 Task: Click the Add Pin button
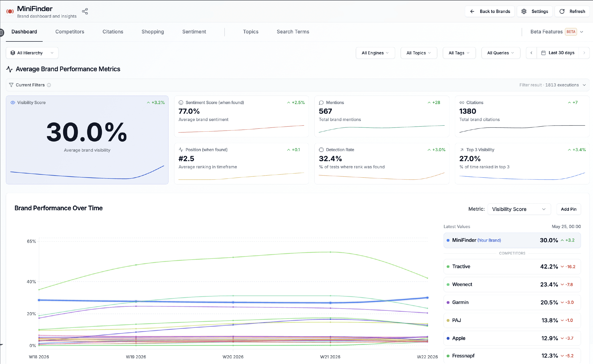[x=569, y=209]
